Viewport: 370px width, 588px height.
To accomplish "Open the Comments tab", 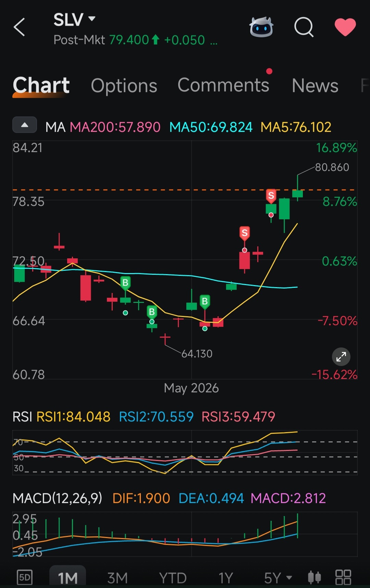I will tap(223, 85).
